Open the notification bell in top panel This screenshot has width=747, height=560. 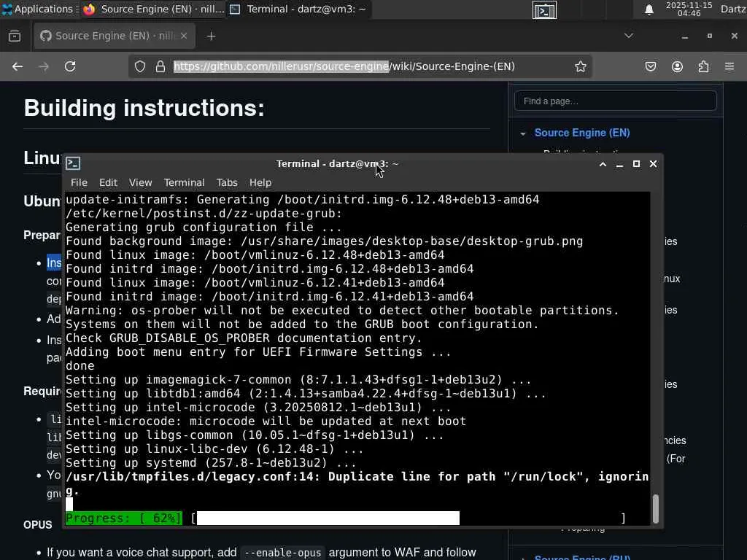pos(649,9)
